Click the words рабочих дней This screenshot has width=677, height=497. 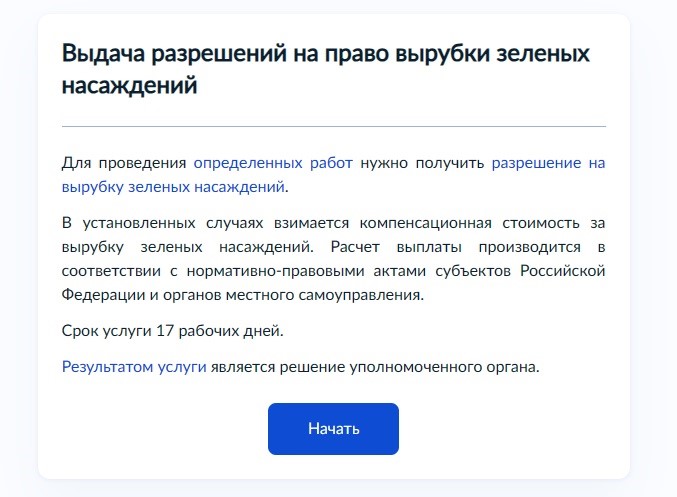(x=231, y=331)
